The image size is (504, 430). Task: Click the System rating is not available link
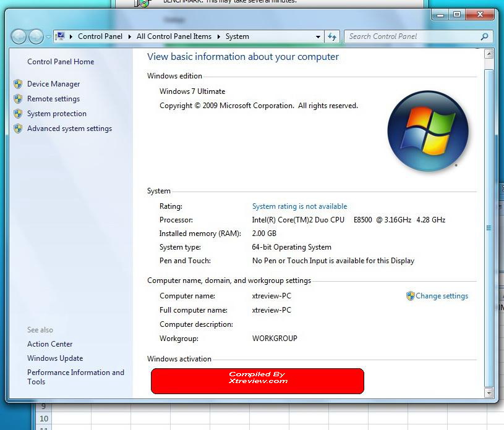point(299,206)
